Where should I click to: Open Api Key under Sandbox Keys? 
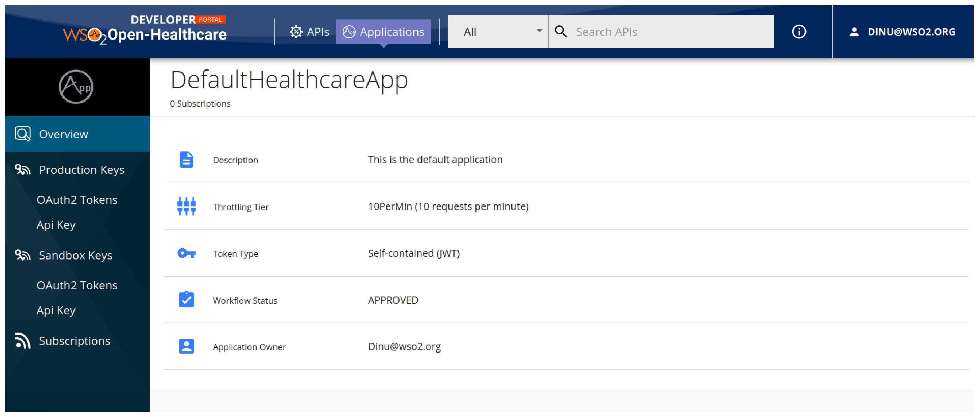tap(56, 310)
